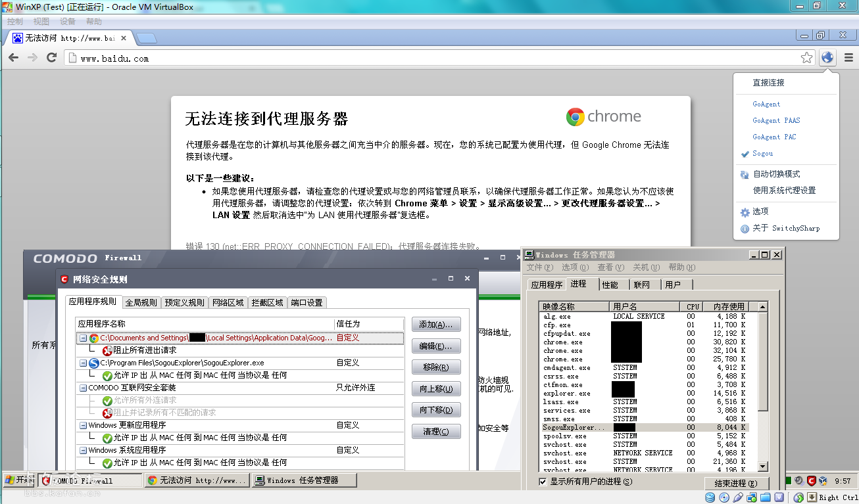Open the Chrome menu hamburger icon

(x=848, y=58)
